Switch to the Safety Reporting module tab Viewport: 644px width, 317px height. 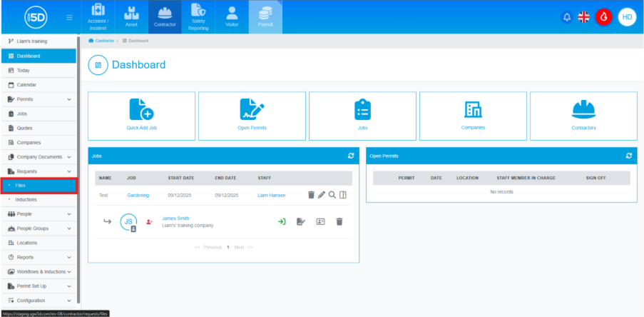(199, 17)
